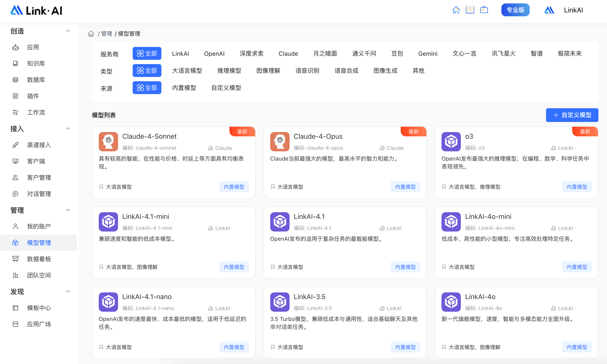Select 模型管理 in the sidebar
This screenshot has height=364, width=607.
(38, 243)
